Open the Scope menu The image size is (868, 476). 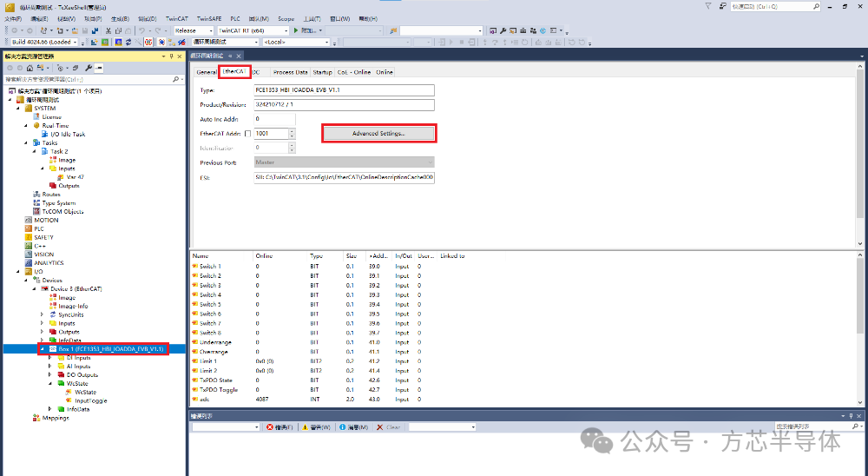click(x=286, y=19)
